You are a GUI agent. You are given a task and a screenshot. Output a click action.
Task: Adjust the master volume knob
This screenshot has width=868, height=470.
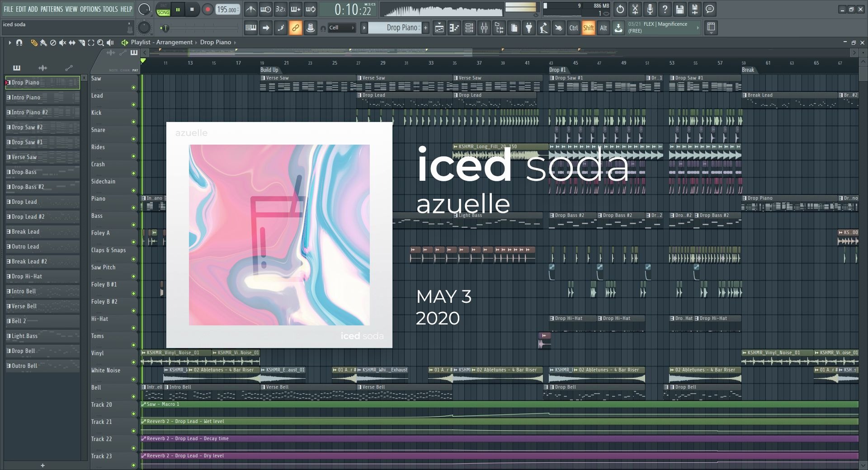pos(144,9)
